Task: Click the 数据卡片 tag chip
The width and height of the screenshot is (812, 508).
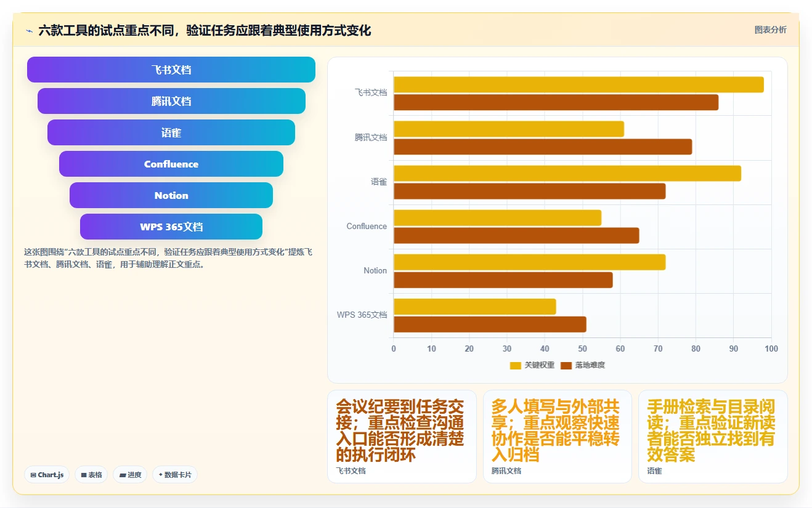Action: 175,475
